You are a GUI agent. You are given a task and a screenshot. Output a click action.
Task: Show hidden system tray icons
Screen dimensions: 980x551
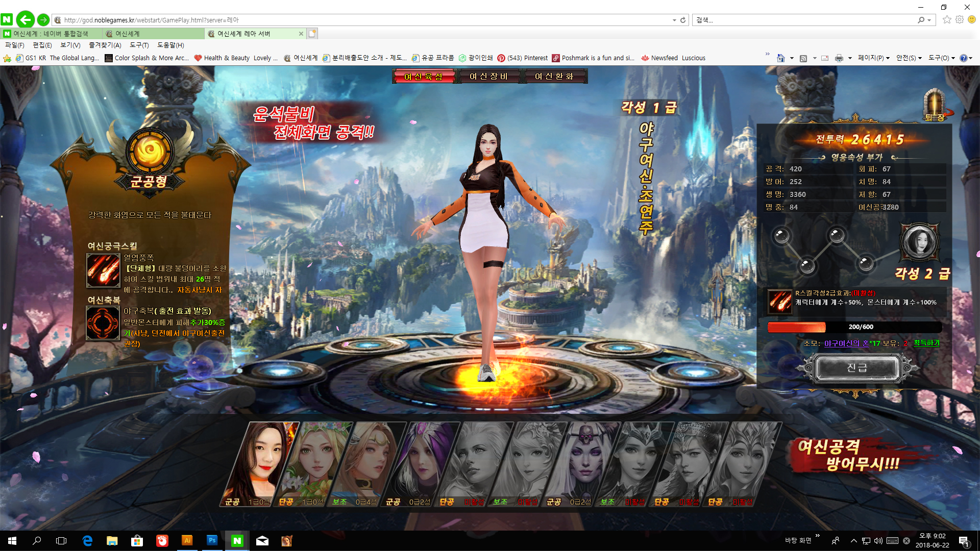(853, 541)
